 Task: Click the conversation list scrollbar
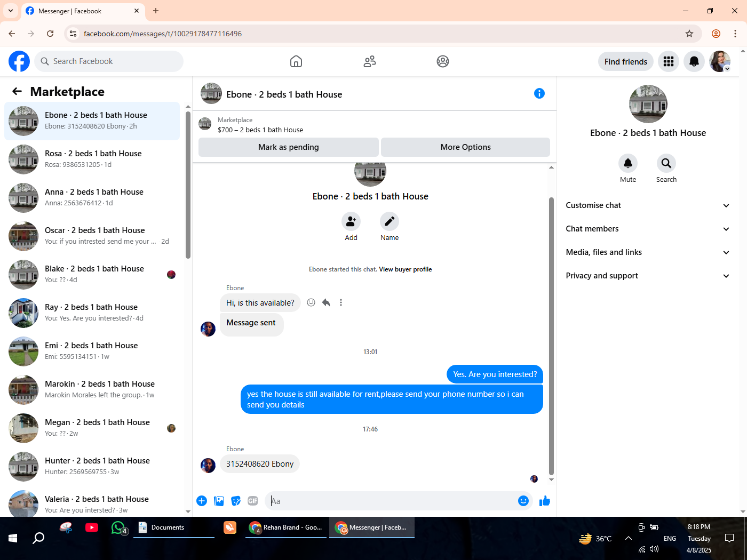pos(188,185)
